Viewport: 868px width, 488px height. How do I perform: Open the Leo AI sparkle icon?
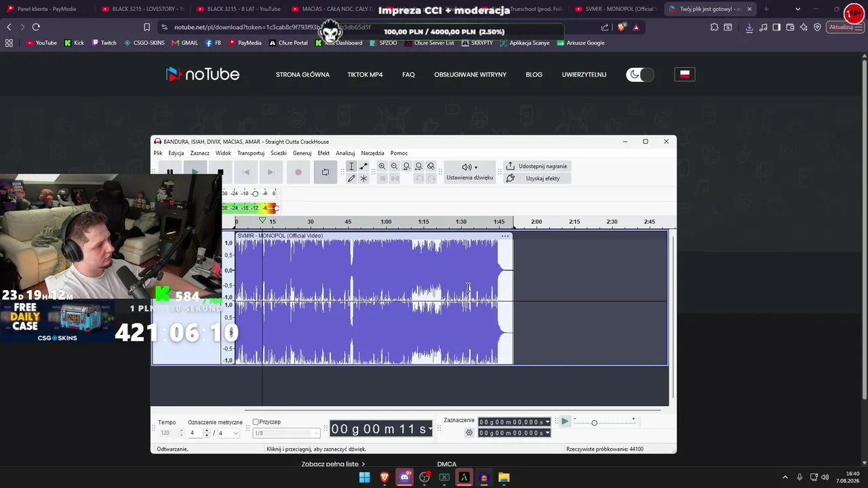(804, 27)
